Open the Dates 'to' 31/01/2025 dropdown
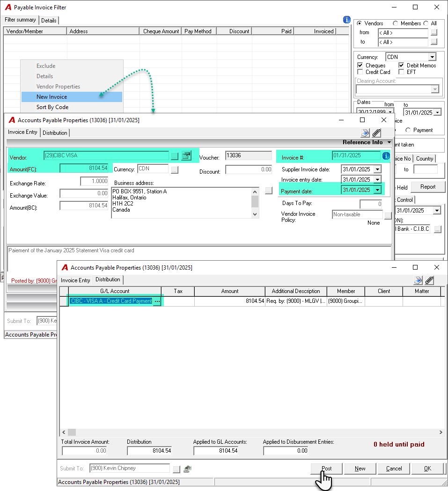Image resolution: width=448 pixels, height=491 pixels. (438, 112)
